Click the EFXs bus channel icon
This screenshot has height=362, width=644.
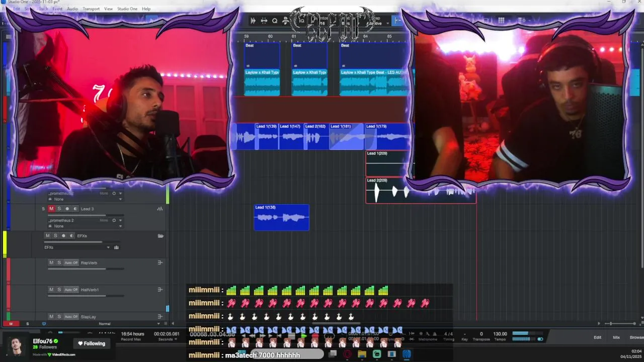(116, 247)
